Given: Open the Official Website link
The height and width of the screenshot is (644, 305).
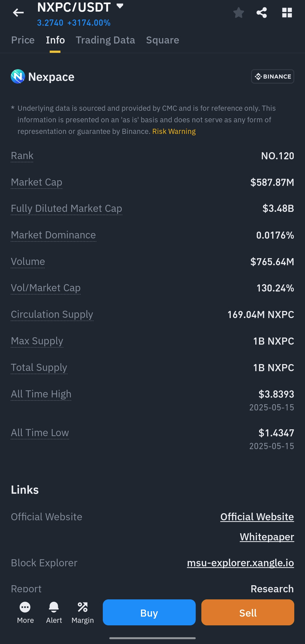Looking at the screenshot, I should [257, 517].
